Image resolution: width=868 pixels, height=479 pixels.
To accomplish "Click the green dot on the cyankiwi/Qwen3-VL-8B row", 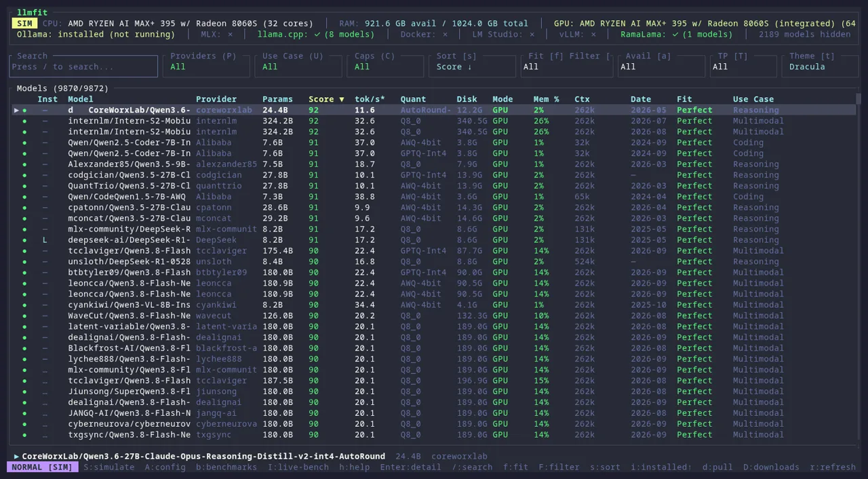I will tap(25, 305).
